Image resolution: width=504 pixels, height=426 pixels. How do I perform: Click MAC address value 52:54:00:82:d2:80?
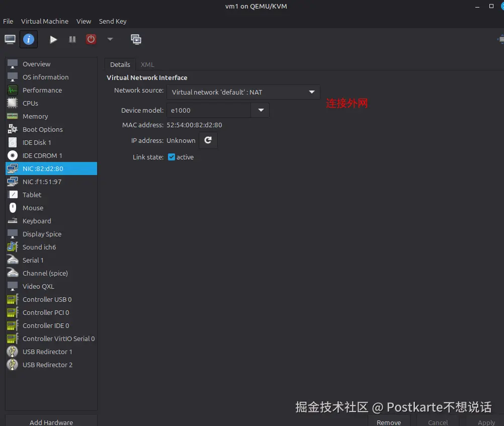pyautogui.click(x=194, y=125)
